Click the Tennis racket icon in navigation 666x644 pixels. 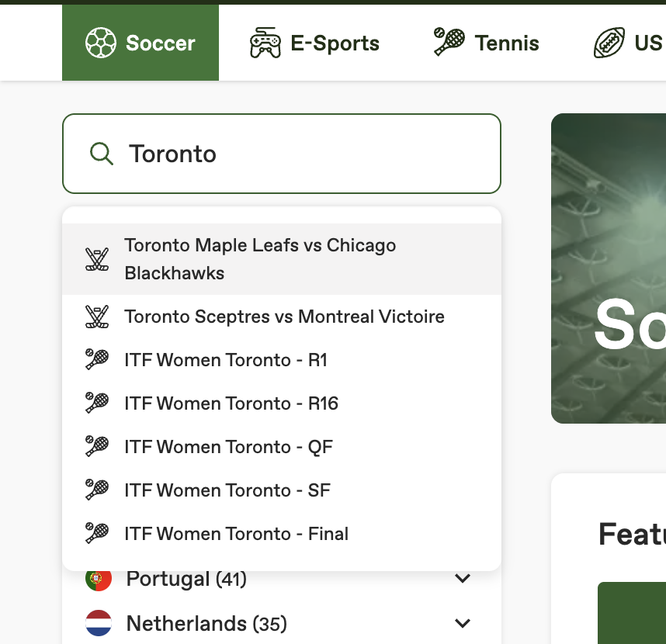(x=449, y=43)
